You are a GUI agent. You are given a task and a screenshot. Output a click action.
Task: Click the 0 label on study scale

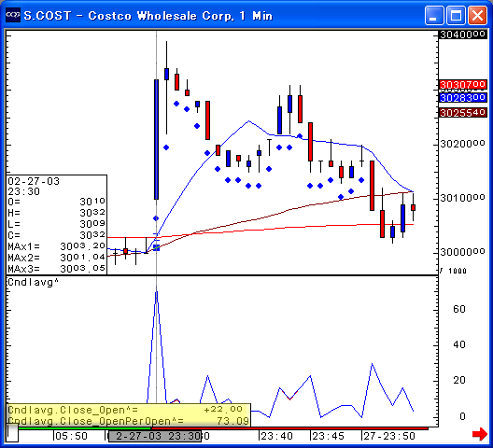pos(462,416)
